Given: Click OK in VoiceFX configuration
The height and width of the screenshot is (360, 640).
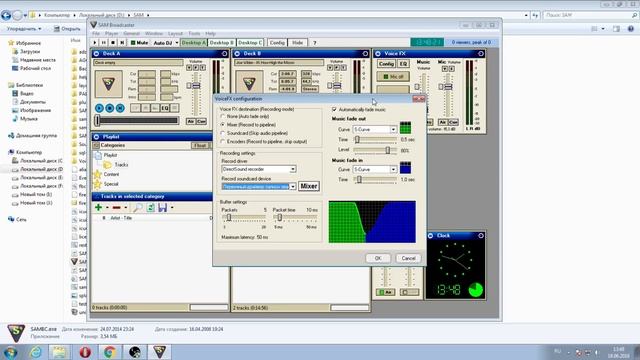Looking at the screenshot, I should 378,258.
